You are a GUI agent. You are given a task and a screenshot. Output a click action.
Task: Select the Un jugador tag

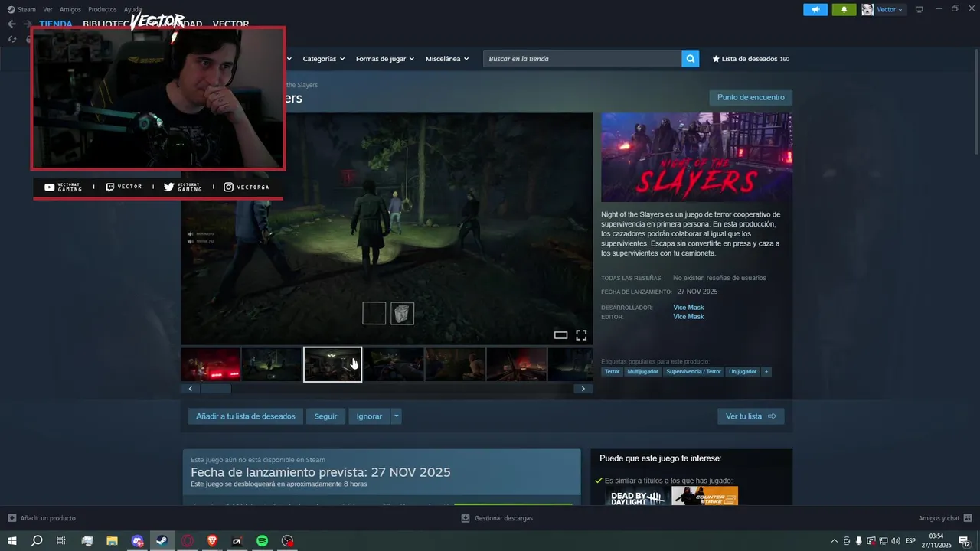[743, 372]
